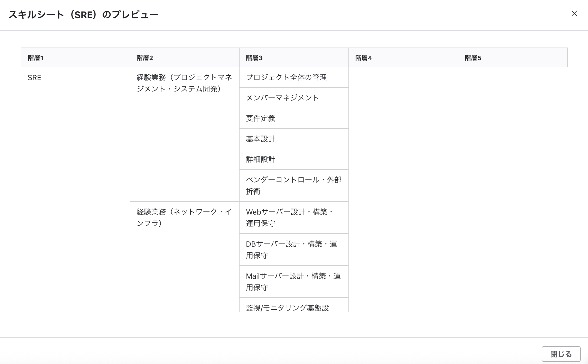Viewport: 588px width, 364px height.
Task: Click the 階層4 column header
Action: click(x=363, y=58)
